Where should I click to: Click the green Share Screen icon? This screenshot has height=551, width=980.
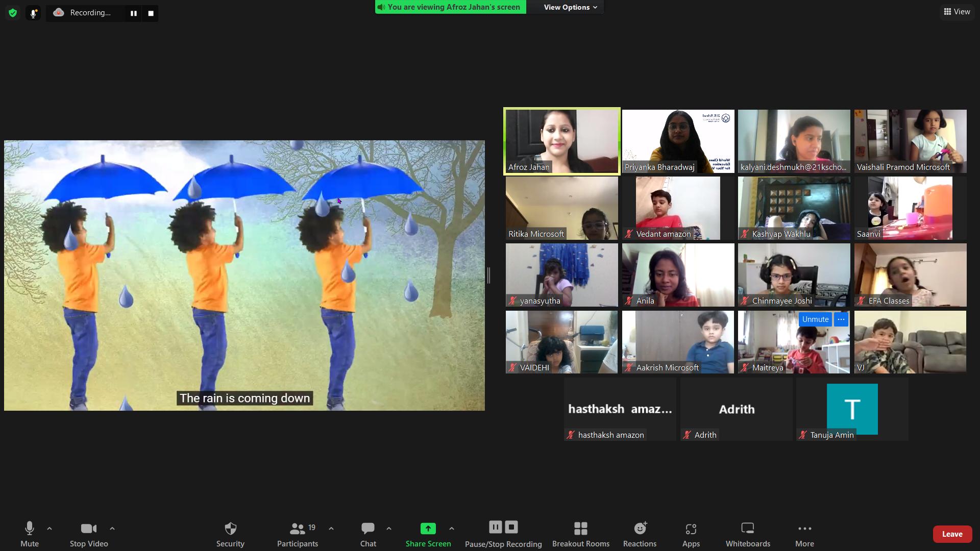pos(428,529)
